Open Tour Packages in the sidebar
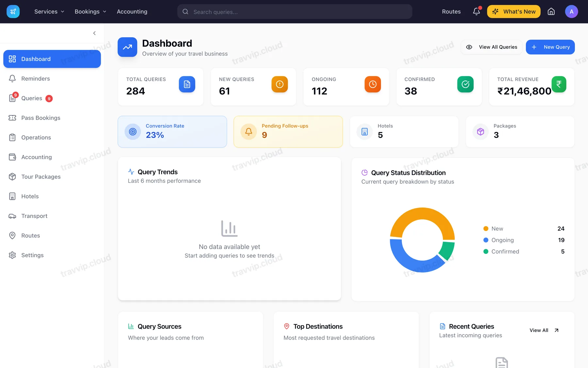588x368 pixels. pos(52,177)
